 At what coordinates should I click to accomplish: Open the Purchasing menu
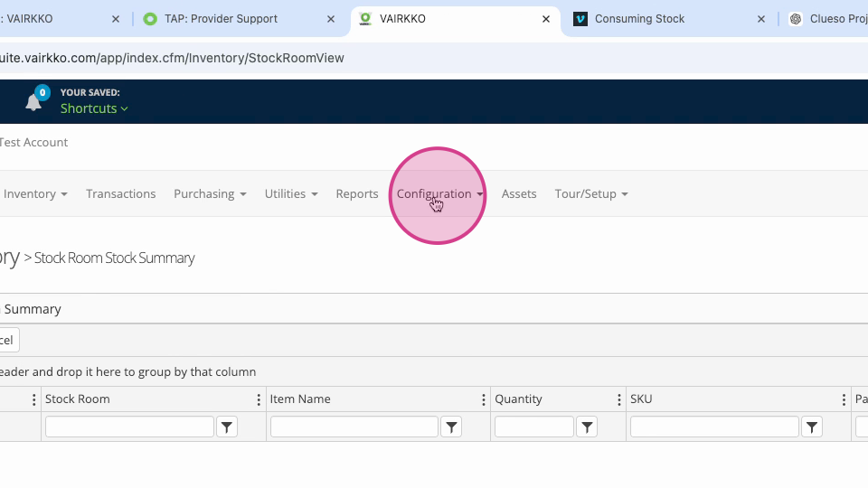(x=210, y=193)
